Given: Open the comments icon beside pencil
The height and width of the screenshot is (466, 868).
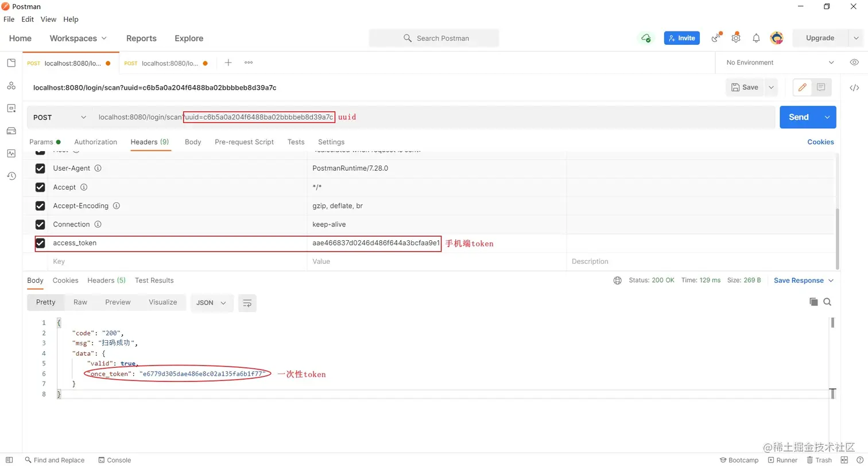Looking at the screenshot, I should coord(821,87).
